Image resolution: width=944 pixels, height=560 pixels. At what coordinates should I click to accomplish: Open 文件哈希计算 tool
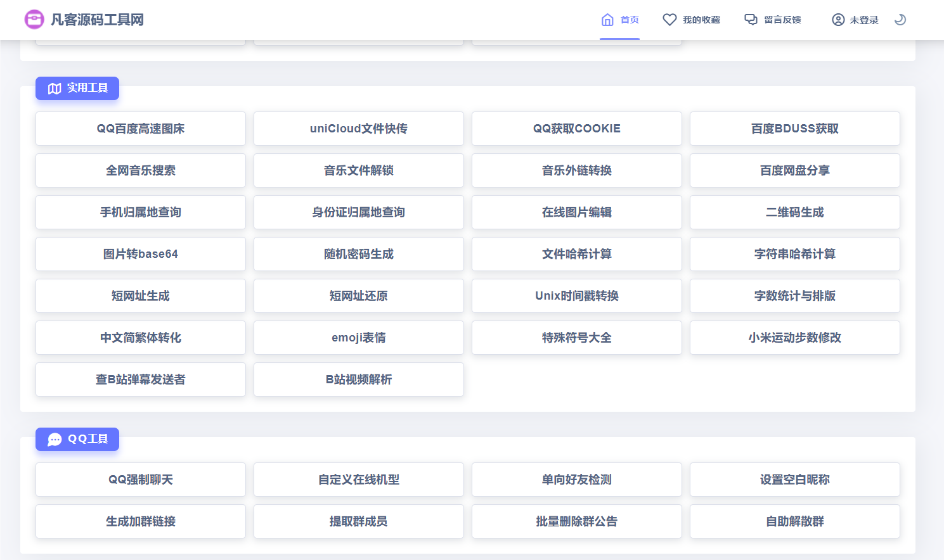577,254
